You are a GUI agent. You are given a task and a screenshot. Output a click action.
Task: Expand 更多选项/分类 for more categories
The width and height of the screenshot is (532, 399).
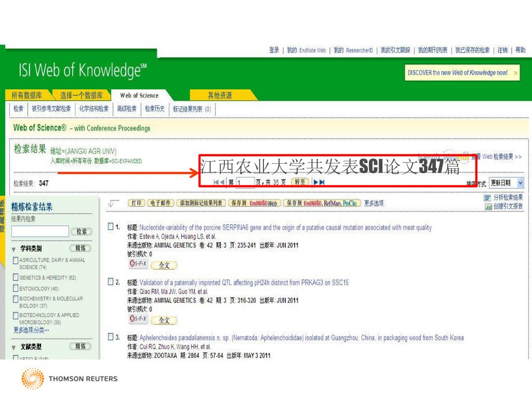click(x=31, y=330)
